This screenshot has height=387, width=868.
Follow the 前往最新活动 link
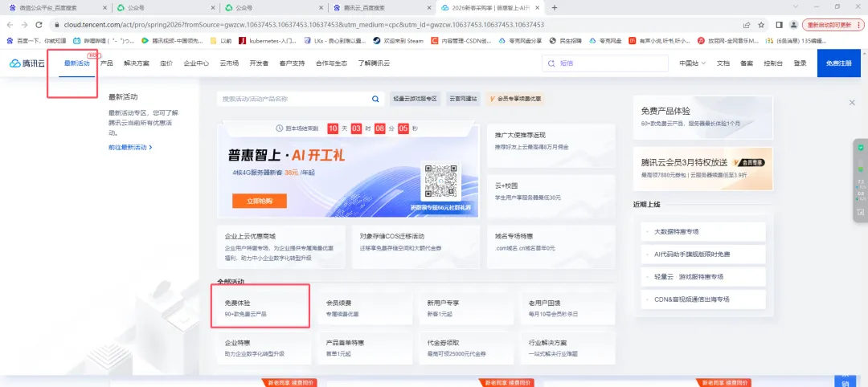pos(130,148)
